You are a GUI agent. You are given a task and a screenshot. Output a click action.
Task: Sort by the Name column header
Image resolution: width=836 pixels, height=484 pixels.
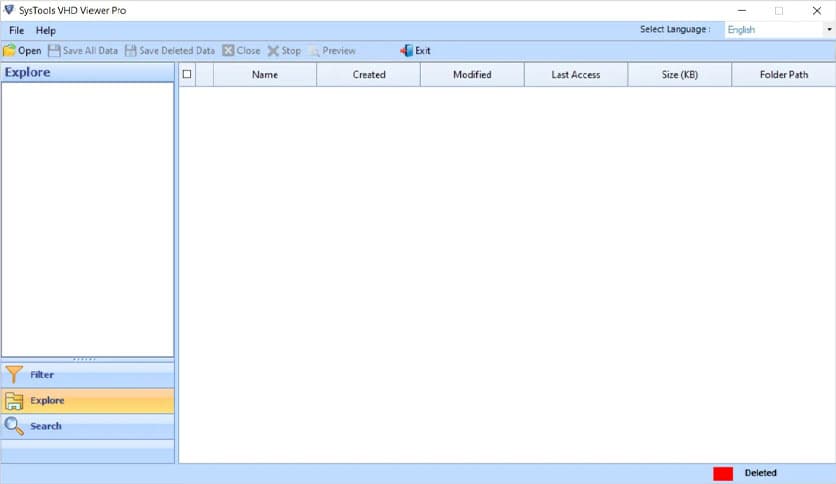click(x=265, y=75)
